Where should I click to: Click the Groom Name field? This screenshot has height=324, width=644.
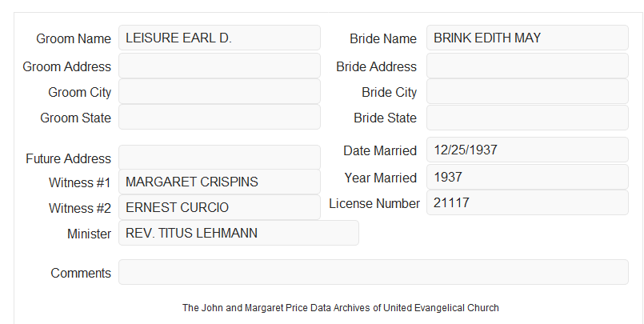click(219, 38)
